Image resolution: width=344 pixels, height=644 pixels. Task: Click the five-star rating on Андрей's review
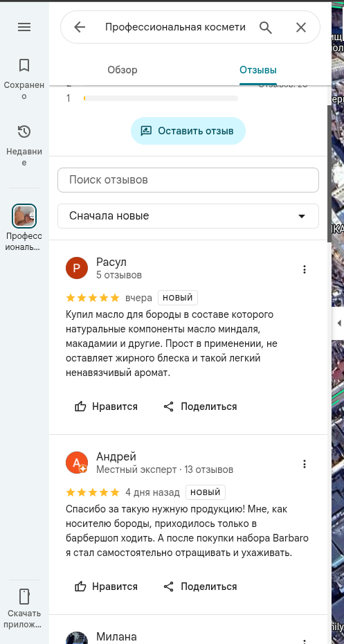click(x=92, y=492)
